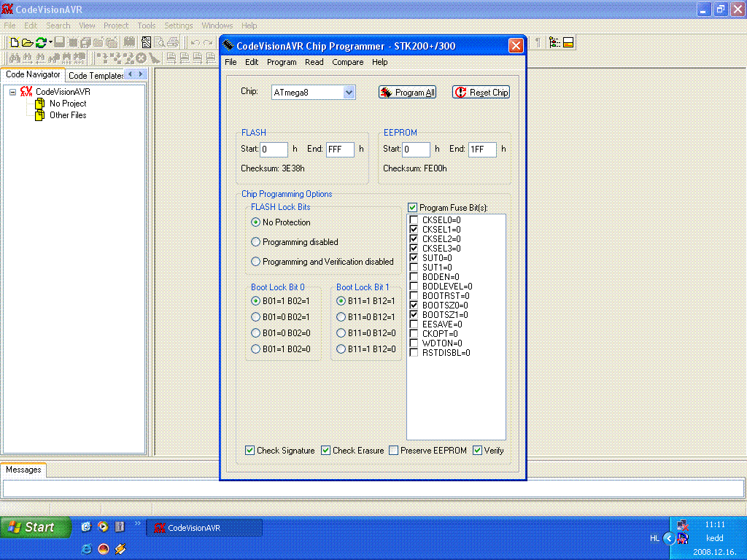Select the Programming disabled radio button
This screenshot has height=560, width=747.
[256, 242]
